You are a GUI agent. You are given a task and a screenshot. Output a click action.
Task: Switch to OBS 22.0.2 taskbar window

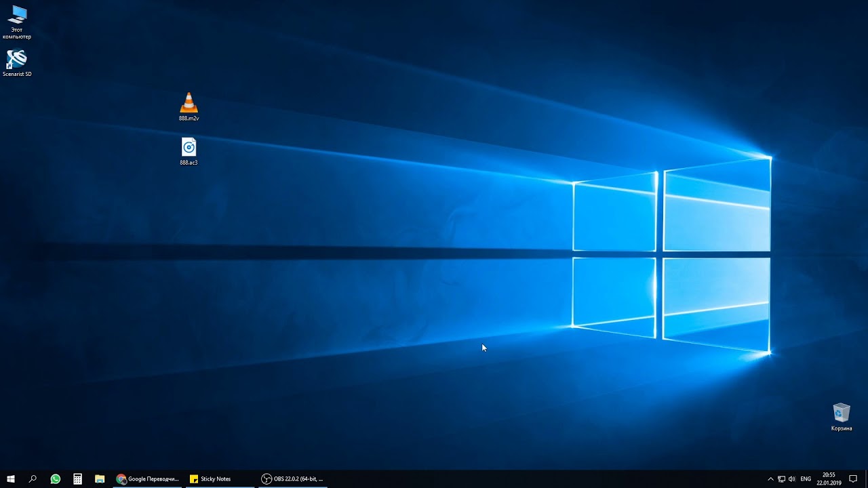(x=293, y=479)
